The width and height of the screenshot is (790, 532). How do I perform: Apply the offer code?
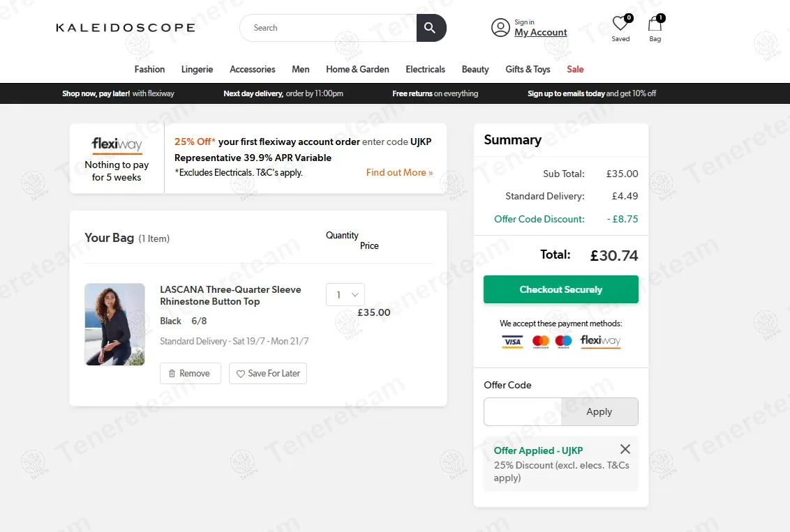tap(599, 411)
